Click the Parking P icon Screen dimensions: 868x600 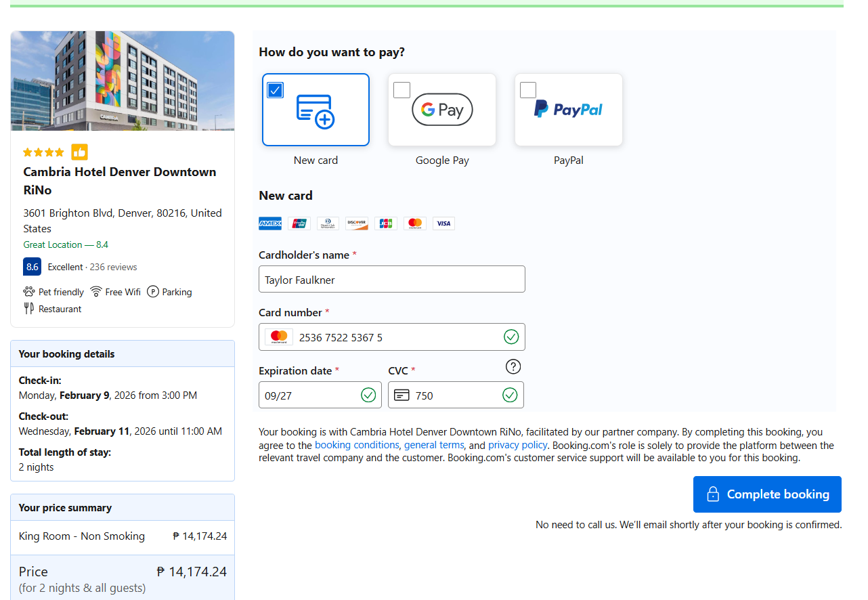click(153, 292)
